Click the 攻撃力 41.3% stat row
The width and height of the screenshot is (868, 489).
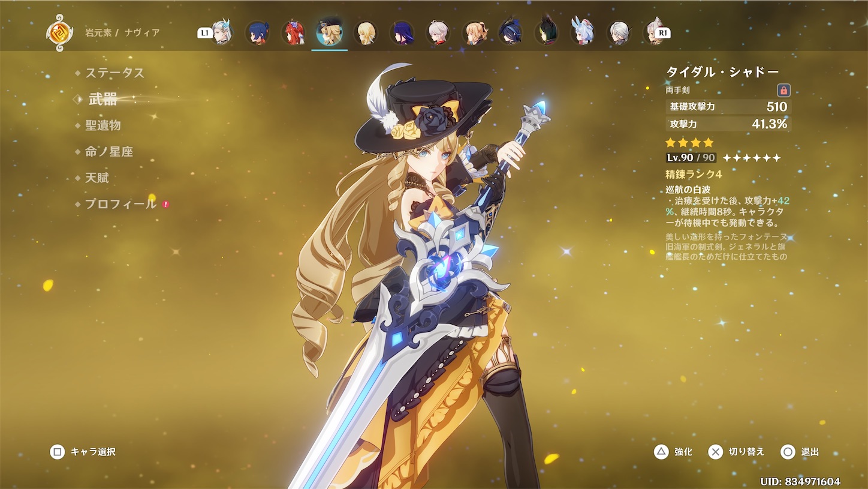(728, 124)
